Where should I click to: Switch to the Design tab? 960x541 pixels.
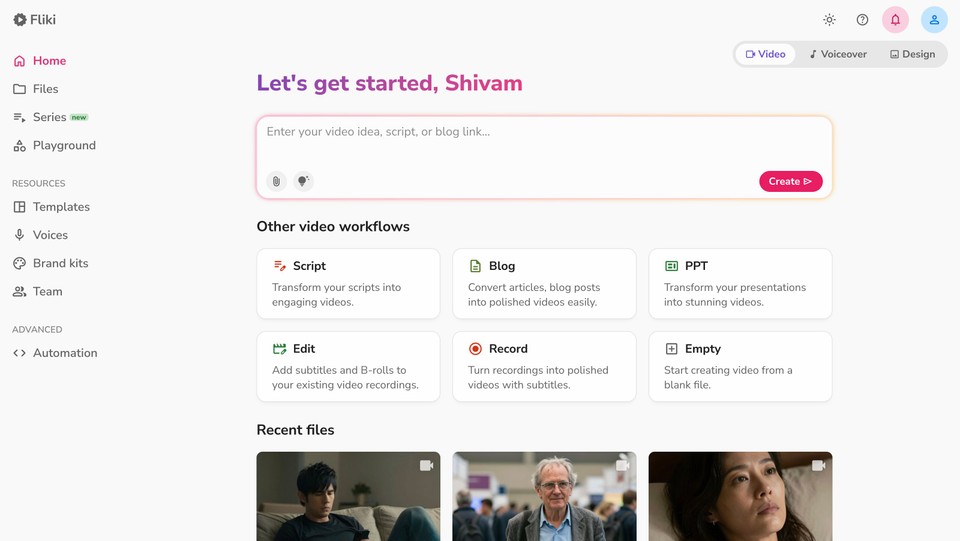[912, 54]
